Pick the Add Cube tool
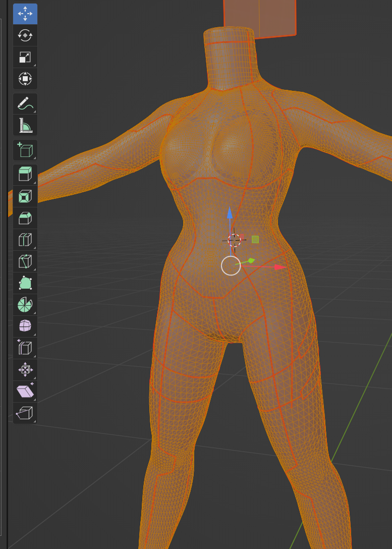Viewport: 392px width, 549px height. [25, 150]
